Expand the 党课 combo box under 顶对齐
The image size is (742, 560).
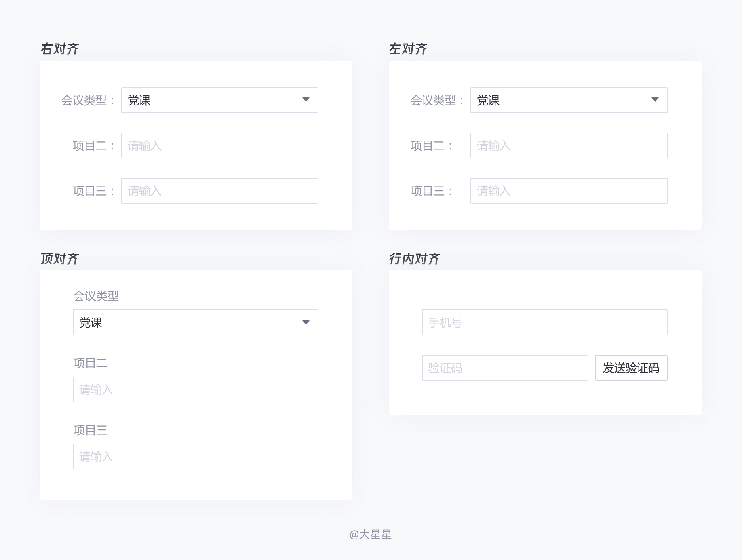click(x=195, y=322)
